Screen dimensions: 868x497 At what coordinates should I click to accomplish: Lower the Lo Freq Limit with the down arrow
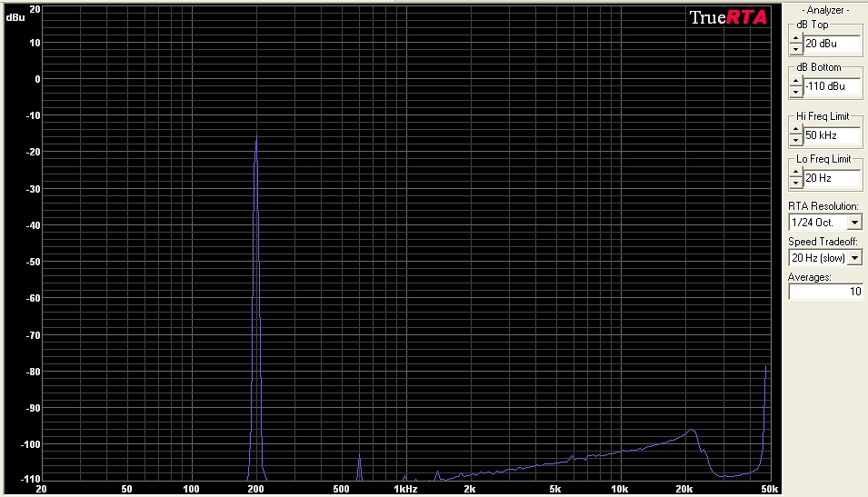(796, 184)
